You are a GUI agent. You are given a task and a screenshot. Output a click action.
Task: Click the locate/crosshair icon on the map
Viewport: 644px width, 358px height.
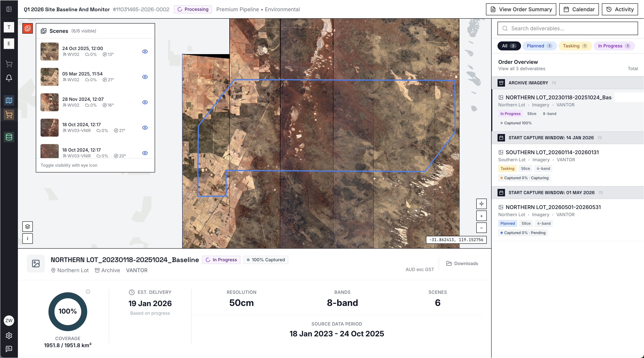coord(481,204)
